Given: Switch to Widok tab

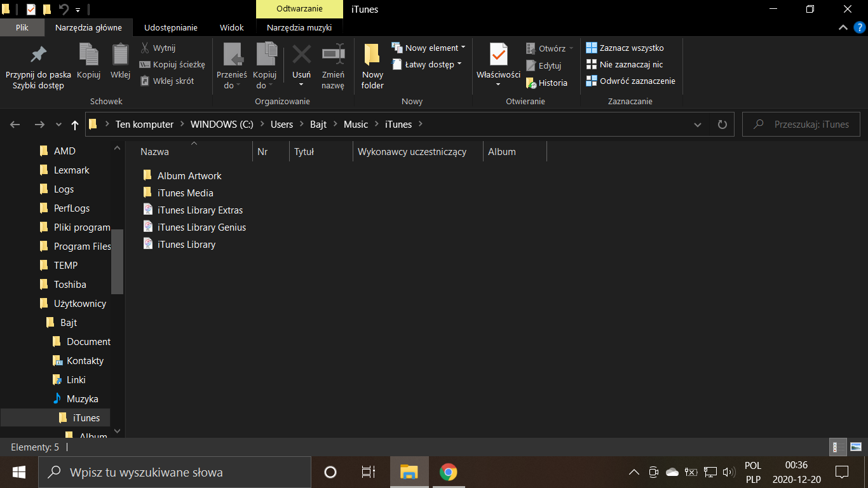Looking at the screenshot, I should tap(232, 27).
